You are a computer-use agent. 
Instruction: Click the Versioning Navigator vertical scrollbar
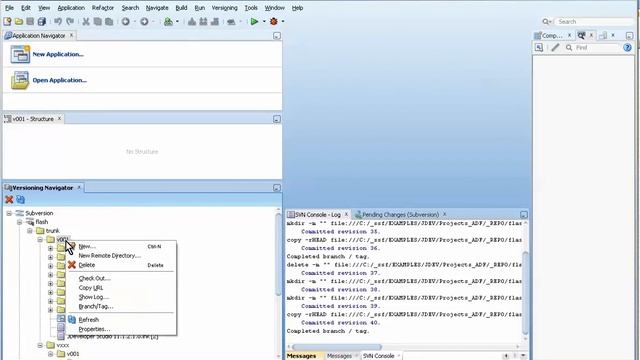point(278,254)
